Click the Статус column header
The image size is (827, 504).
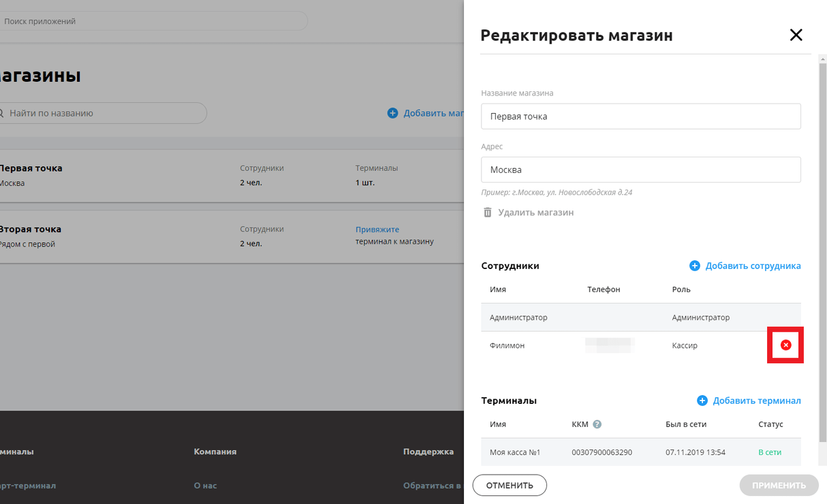click(x=770, y=424)
